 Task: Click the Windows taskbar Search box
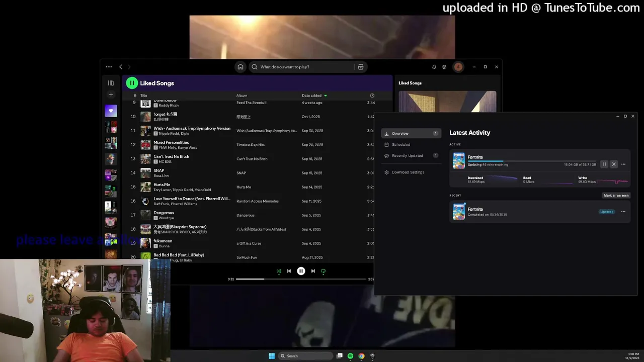305,356
